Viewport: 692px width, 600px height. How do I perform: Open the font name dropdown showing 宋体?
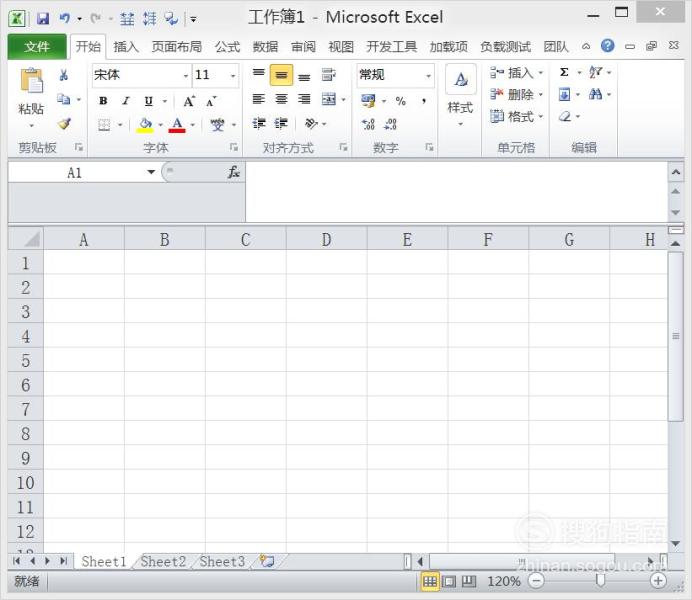coord(186,75)
